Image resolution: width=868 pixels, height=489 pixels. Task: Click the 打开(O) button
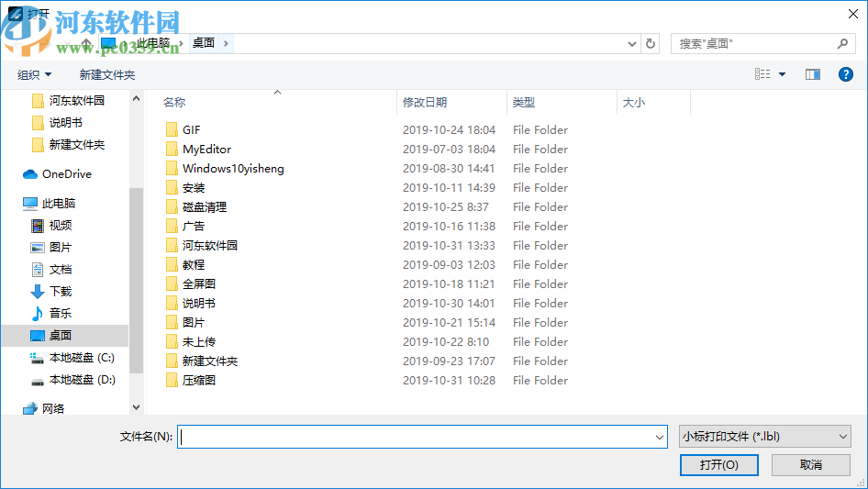(x=719, y=464)
